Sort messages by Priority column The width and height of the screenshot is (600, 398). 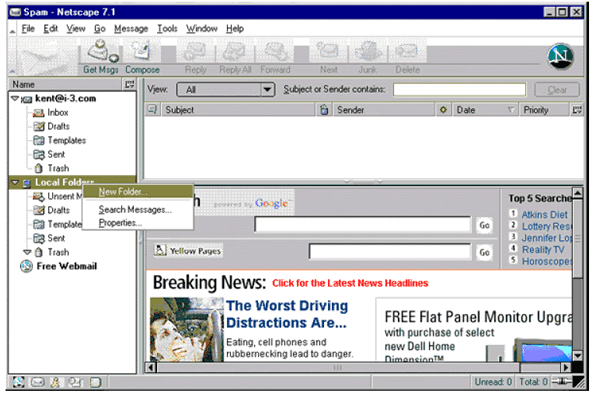(543, 110)
